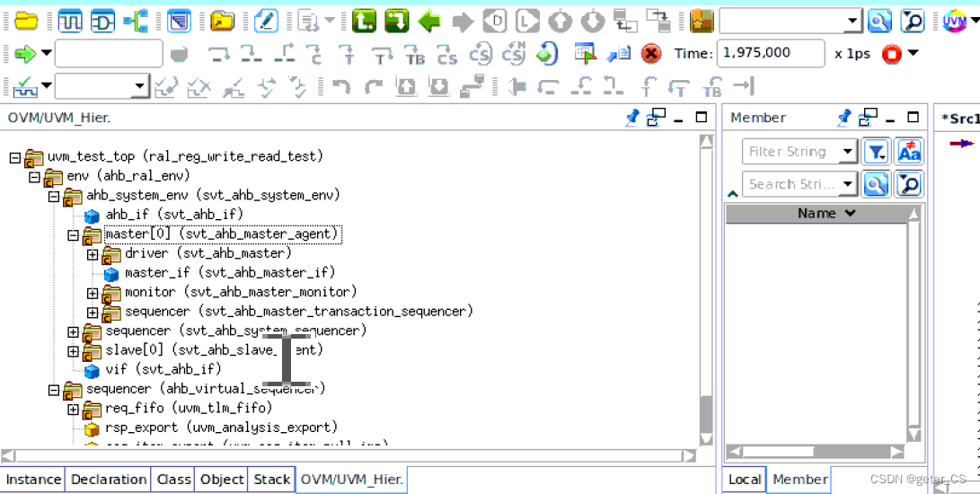The width and height of the screenshot is (980, 494).
Task: Click the window with green-red cursor icon
Action: coord(586,54)
